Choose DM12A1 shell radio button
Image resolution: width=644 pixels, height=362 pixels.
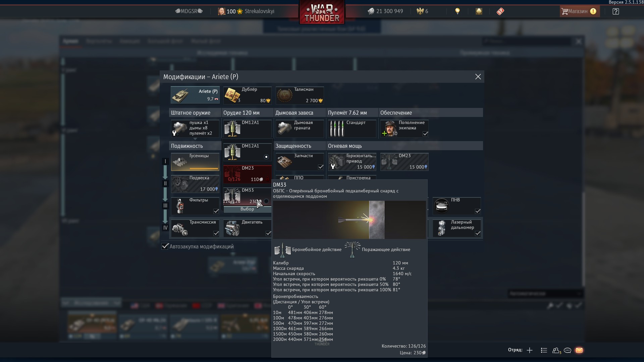coord(266,157)
